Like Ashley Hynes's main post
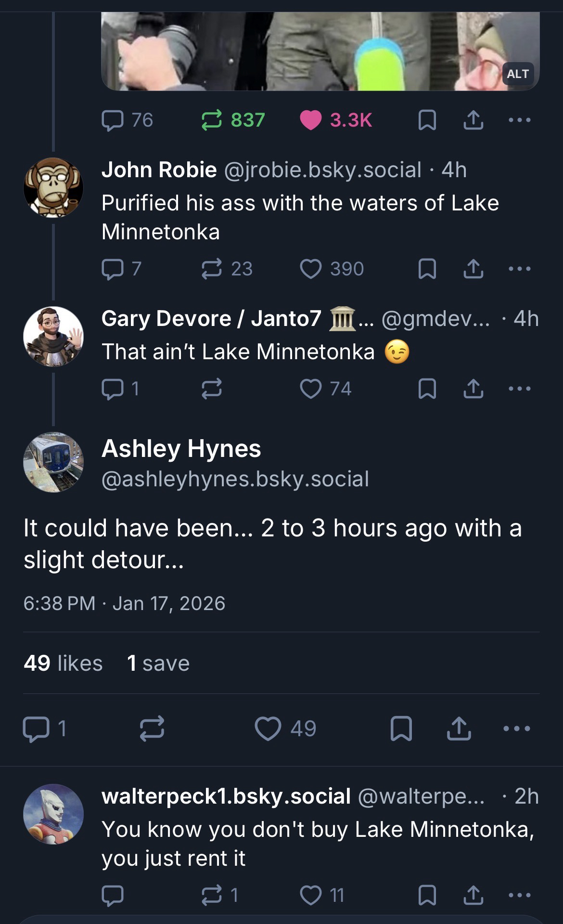The image size is (563, 924). (268, 728)
